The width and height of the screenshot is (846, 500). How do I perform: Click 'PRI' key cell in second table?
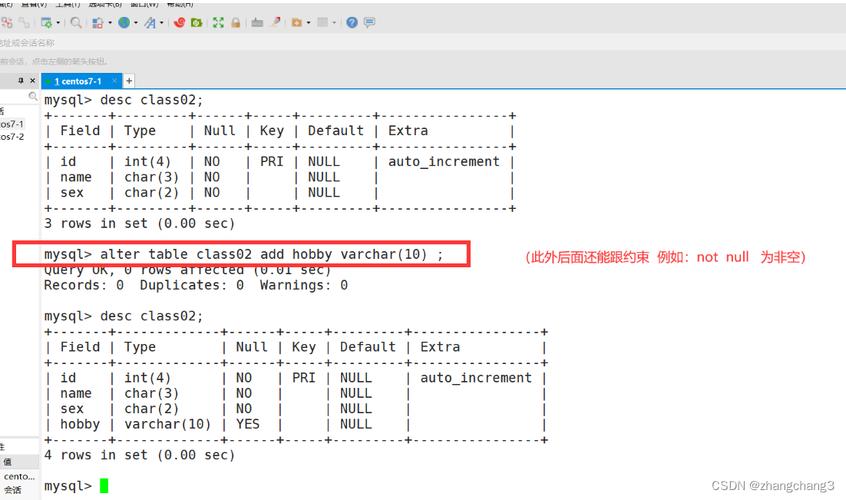304,378
